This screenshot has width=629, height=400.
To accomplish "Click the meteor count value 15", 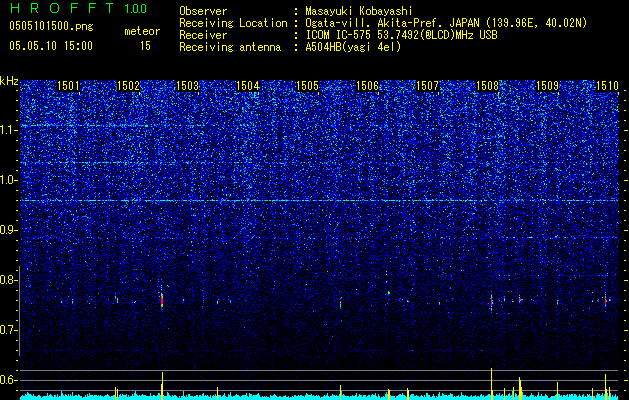I will 145,46.
